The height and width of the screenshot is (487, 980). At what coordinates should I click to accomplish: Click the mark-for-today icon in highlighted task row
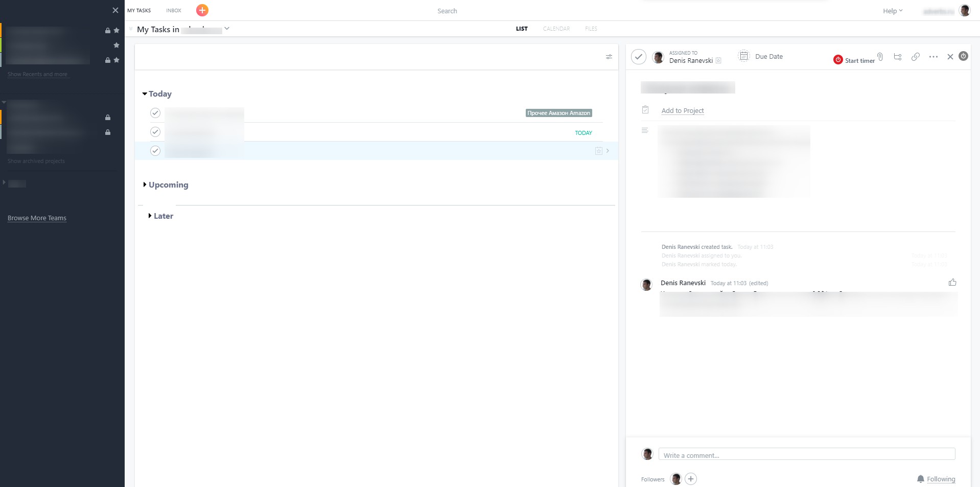(x=599, y=151)
